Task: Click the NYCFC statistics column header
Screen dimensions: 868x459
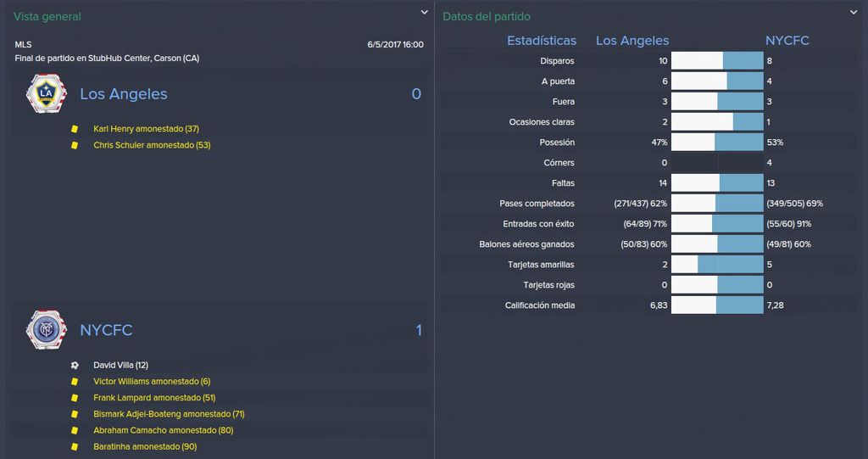Action: pyautogui.click(x=787, y=41)
